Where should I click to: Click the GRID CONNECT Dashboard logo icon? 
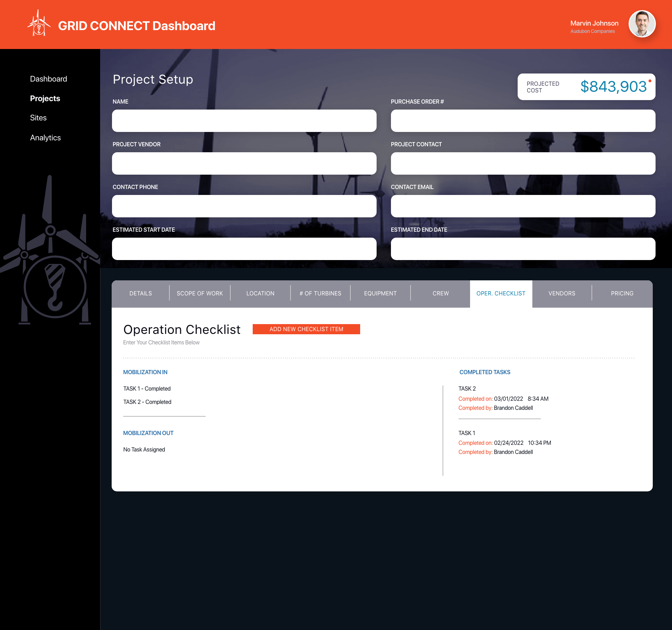[38, 25]
